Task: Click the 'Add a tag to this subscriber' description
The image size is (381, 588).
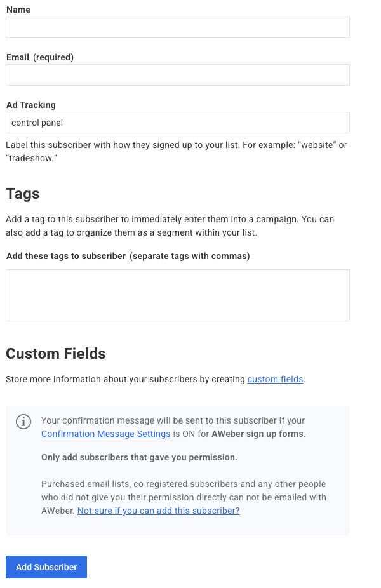Action: 170,225
